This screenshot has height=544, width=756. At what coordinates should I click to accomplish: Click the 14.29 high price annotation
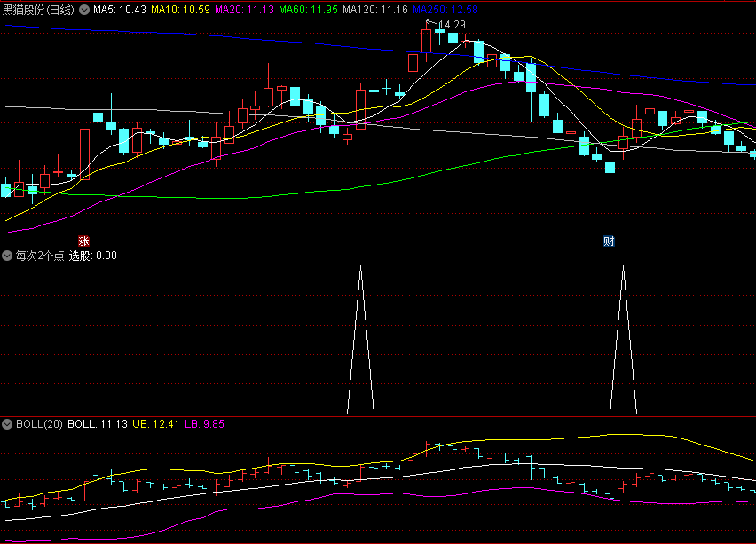click(x=452, y=25)
